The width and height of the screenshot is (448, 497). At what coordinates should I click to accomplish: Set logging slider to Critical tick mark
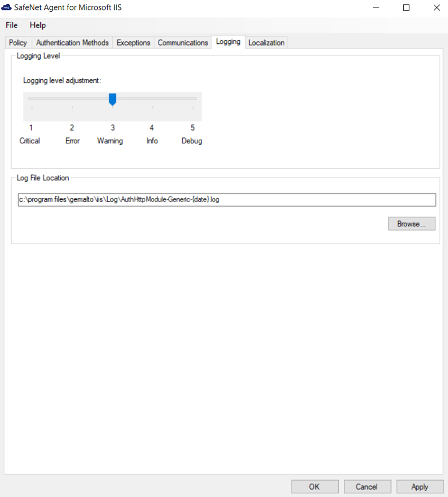pos(32,99)
